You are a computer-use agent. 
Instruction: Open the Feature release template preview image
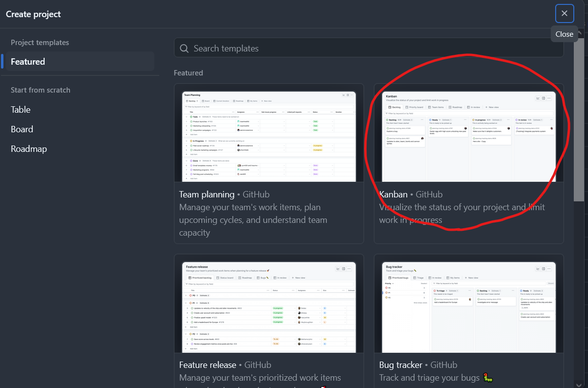point(269,307)
